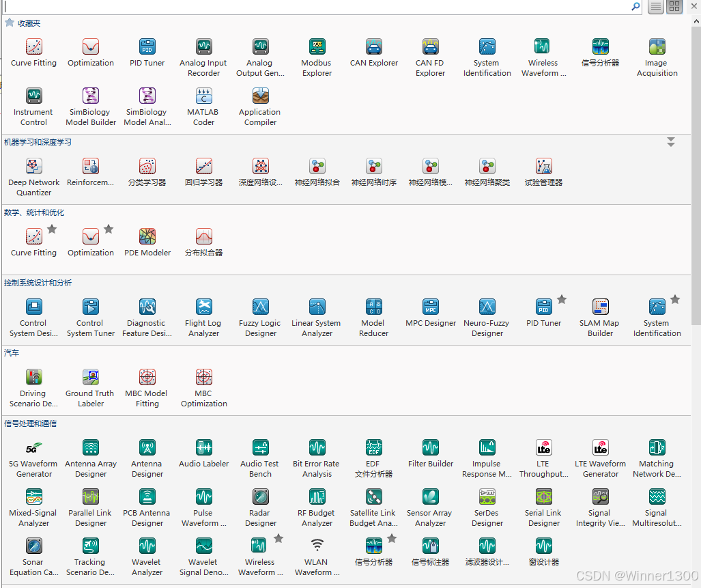Switch to list view layout

click(x=655, y=7)
